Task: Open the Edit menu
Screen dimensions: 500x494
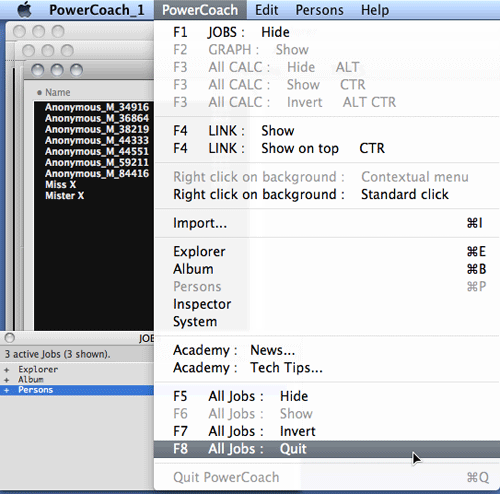Action: (266, 10)
